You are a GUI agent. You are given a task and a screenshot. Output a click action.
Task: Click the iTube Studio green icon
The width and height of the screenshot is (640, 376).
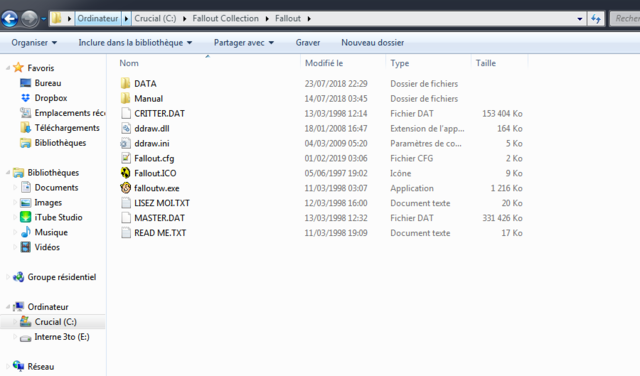click(x=25, y=217)
